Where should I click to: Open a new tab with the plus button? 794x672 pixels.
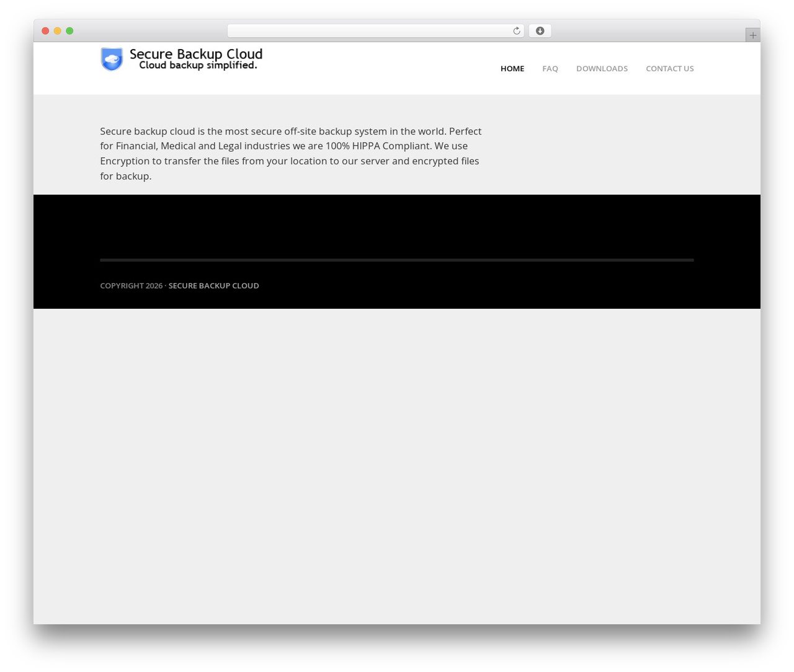tap(752, 35)
